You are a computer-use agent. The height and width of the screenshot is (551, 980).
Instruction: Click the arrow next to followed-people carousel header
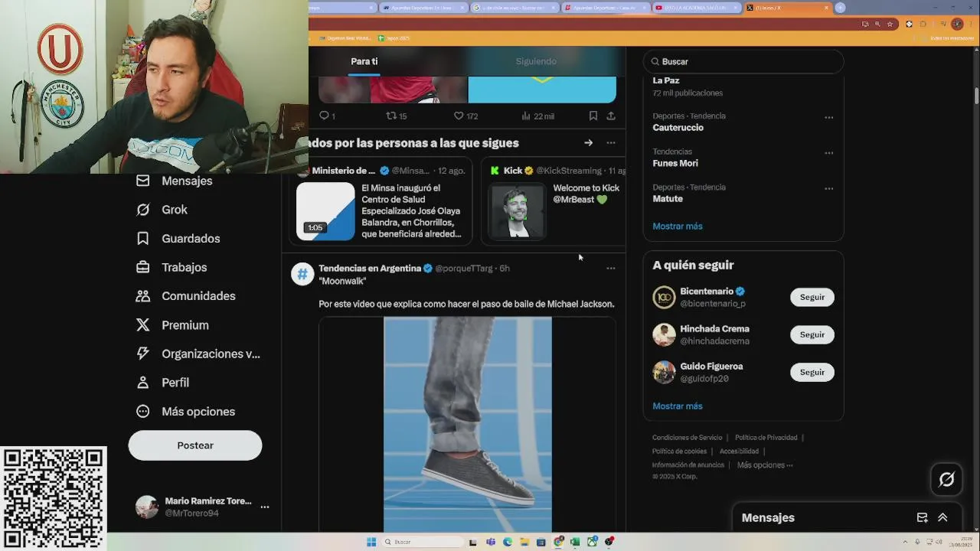pyautogui.click(x=588, y=143)
